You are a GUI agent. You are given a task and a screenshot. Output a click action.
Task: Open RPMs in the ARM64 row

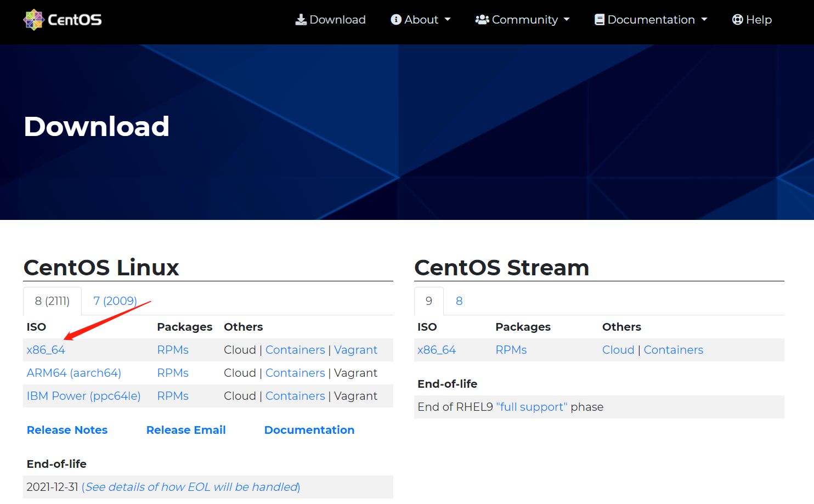coord(173,373)
